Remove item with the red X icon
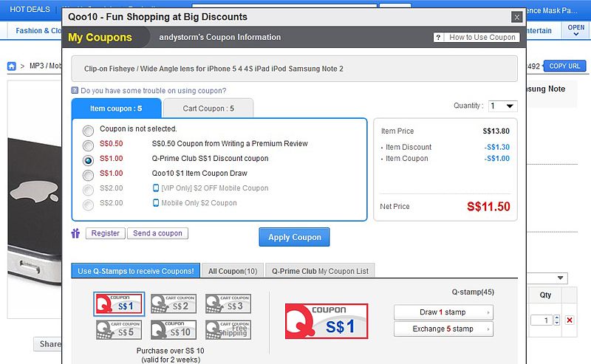The width and height of the screenshot is (591, 364). [x=569, y=320]
